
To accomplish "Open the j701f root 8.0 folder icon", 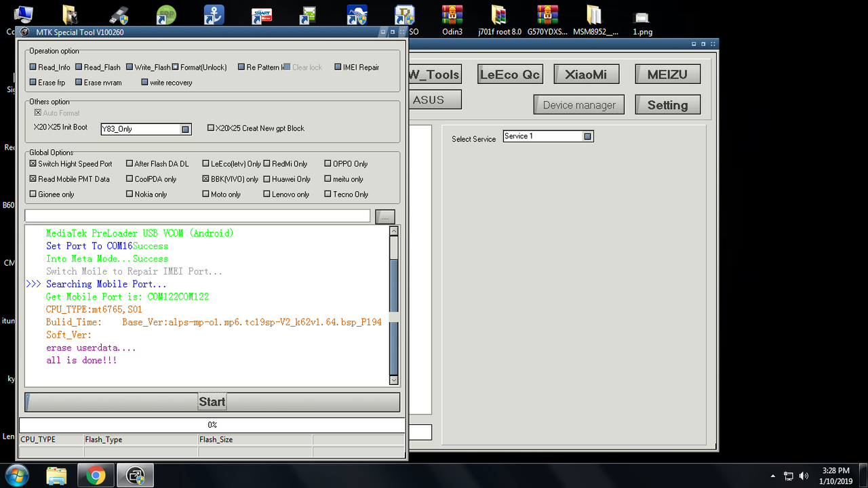I will 500,16.
